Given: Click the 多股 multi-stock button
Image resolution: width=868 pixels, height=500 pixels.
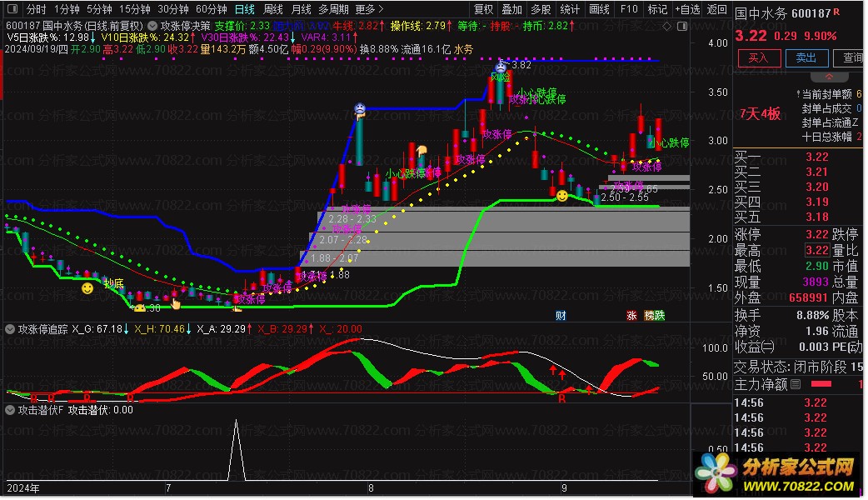Looking at the screenshot, I should click(x=541, y=9).
